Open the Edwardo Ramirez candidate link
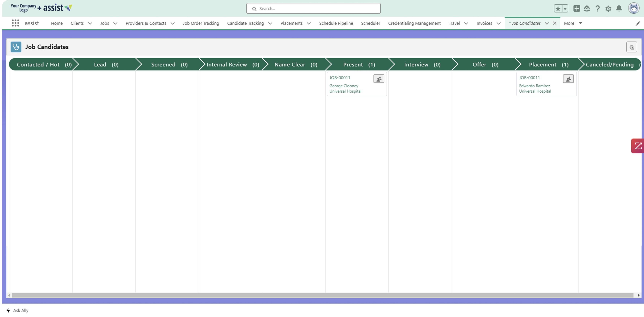 (535, 86)
